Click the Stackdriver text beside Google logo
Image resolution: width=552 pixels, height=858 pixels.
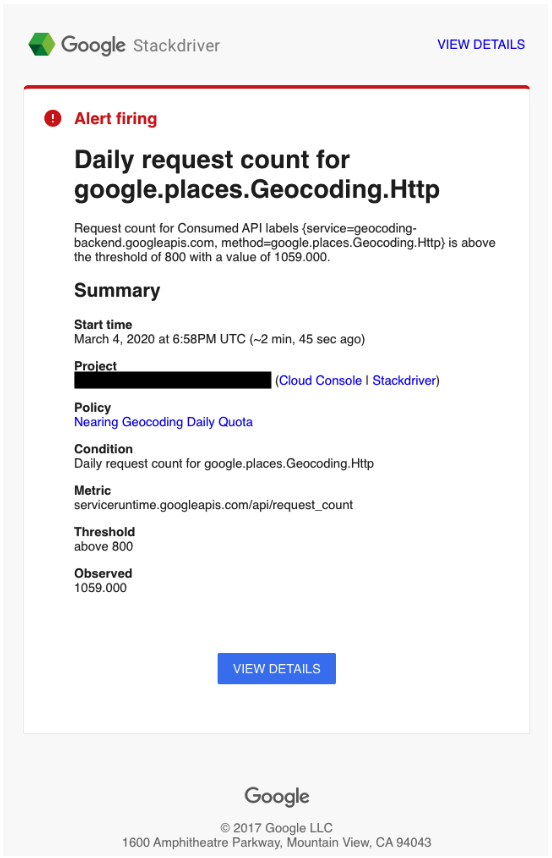tap(177, 45)
